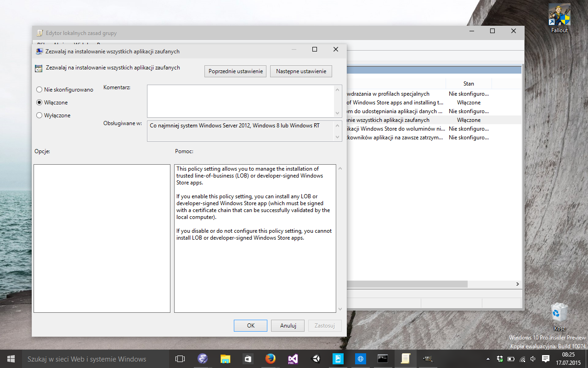588x368 pixels.
Task: Switch to the Command Prompt window
Action: [x=383, y=359]
